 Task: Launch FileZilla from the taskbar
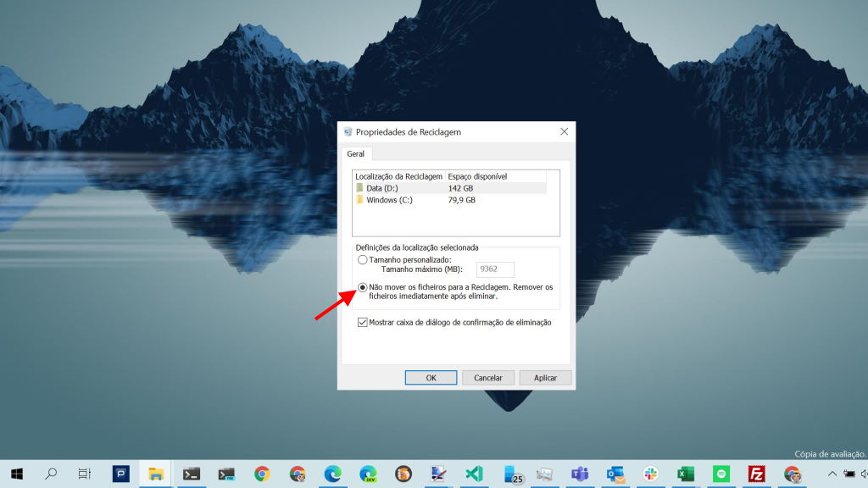coord(757,474)
